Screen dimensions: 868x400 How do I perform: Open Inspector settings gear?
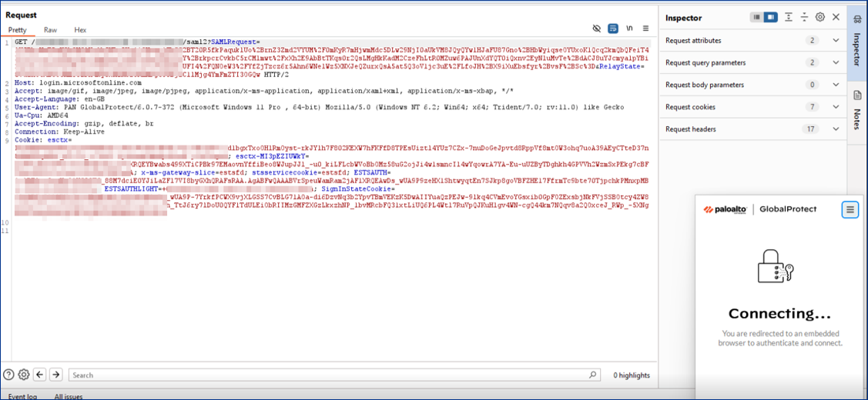tap(820, 17)
